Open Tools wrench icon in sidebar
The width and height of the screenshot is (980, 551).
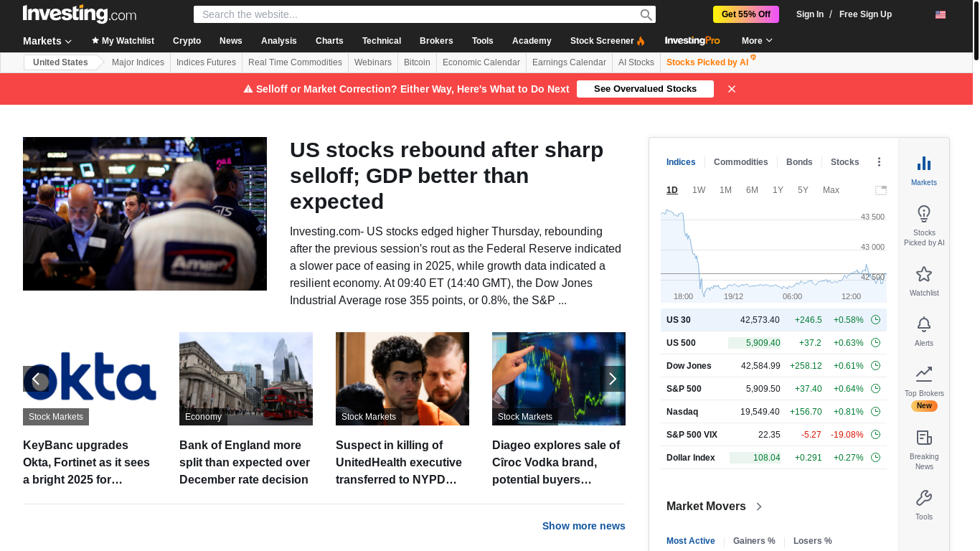pyautogui.click(x=924, y=498)
